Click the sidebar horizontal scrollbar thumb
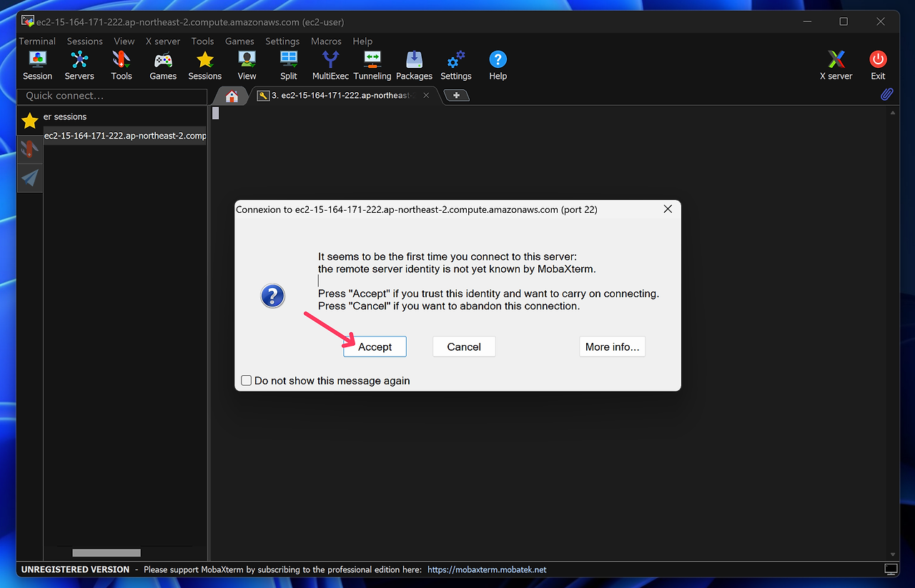915x588 pixels. [x=107, y=553]
